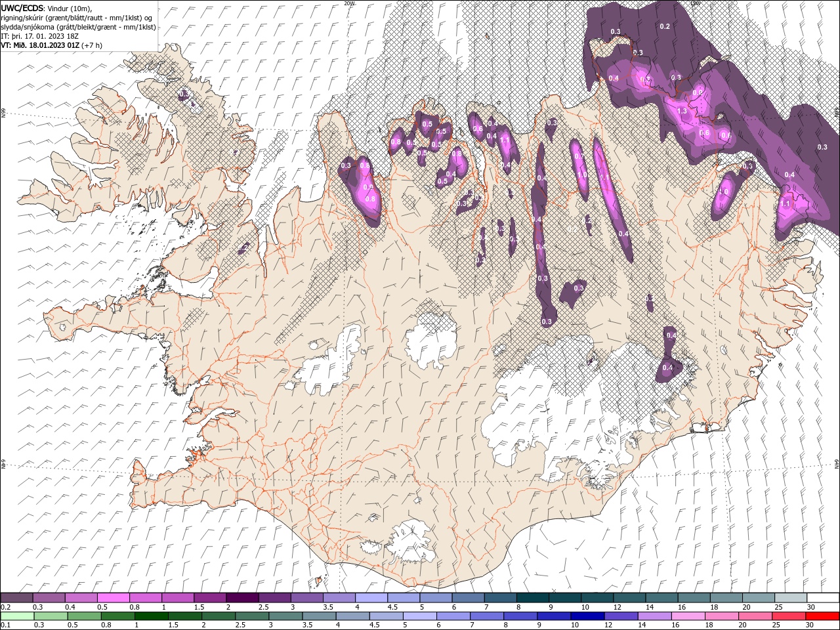The height and width of the screenshot is (630, 840).
Task: Click the 12 swatch in snow legend row
Action: pyautogui.click(x=629, y=598)
